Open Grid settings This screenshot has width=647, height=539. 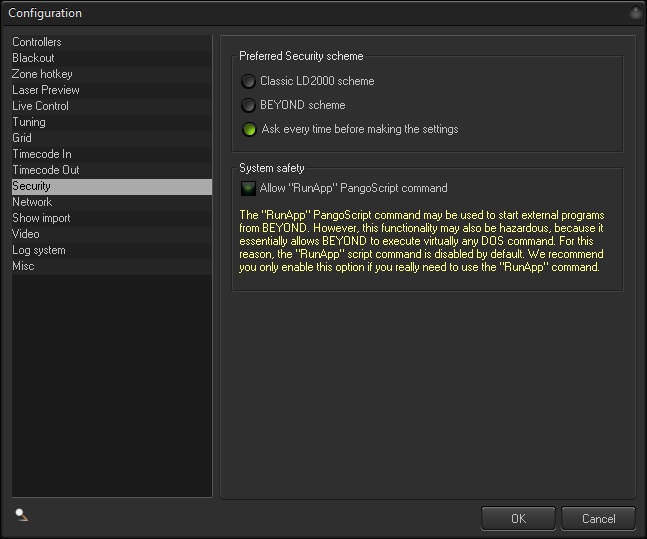point(112,138)
